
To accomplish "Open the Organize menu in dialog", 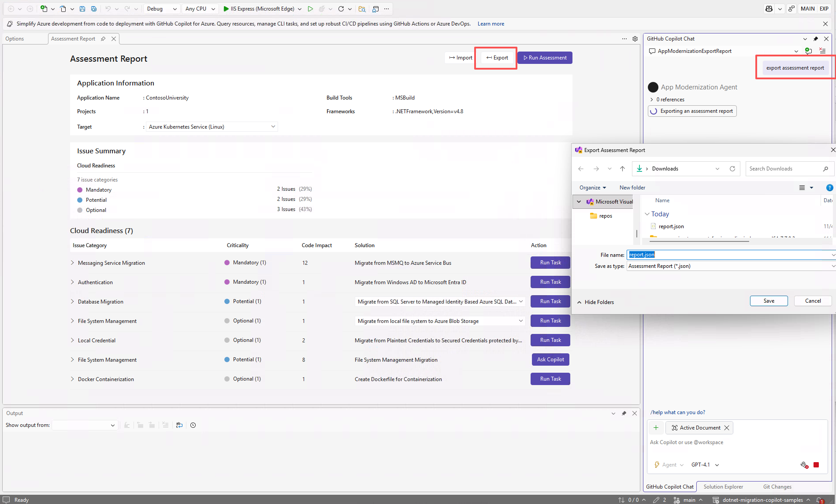I will click(593, 188).
